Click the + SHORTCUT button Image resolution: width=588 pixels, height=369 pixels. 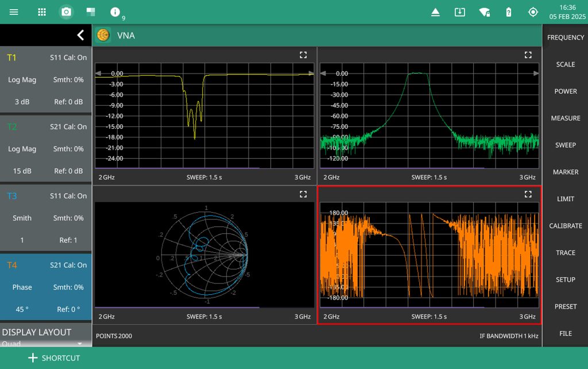(53, 358)
